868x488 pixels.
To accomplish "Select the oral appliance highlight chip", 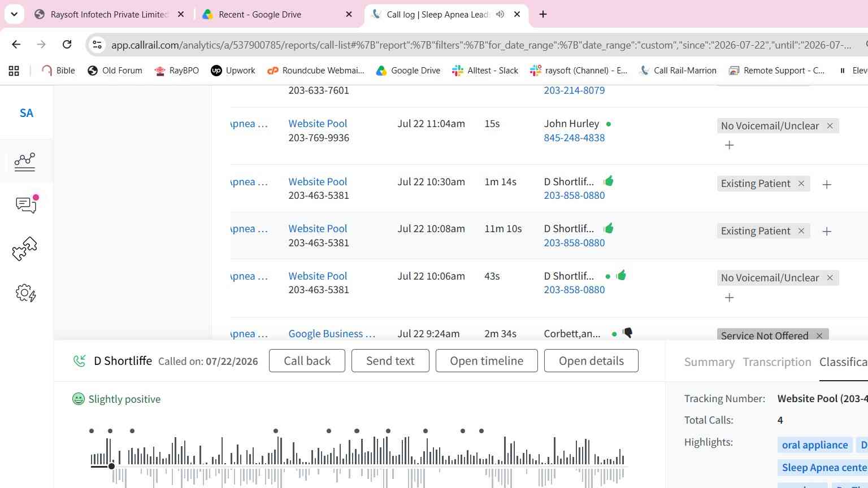I will click(815, 445).
